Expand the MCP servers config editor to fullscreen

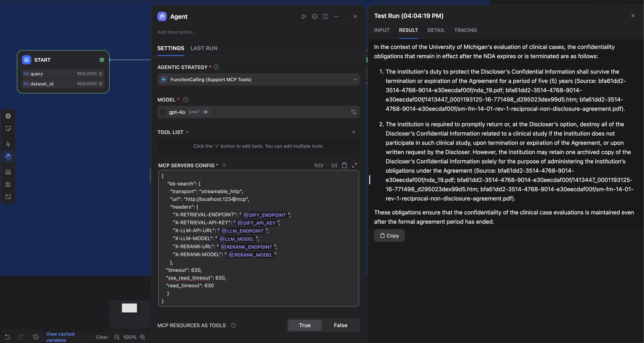354,165
